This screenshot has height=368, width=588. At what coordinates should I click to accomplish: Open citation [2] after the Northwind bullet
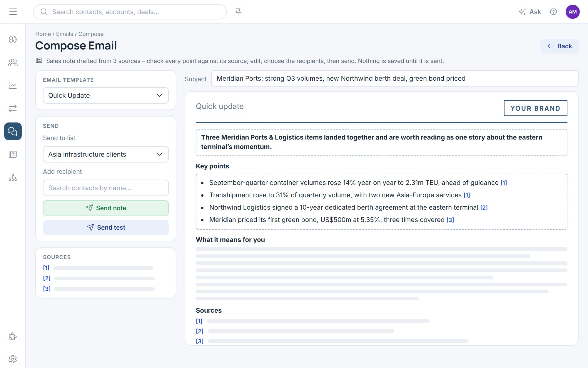point(484,208)
